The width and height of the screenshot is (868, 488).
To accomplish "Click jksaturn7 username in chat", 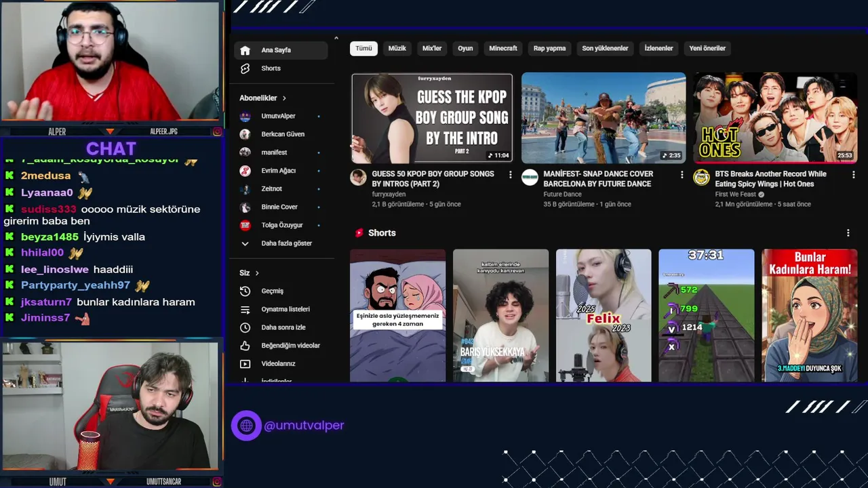I will 46,302.
